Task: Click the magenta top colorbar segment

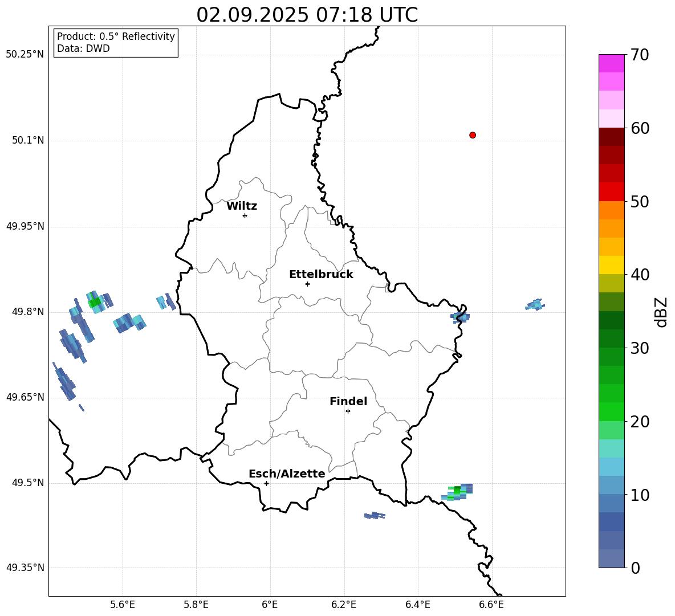Action: (612, 64)
